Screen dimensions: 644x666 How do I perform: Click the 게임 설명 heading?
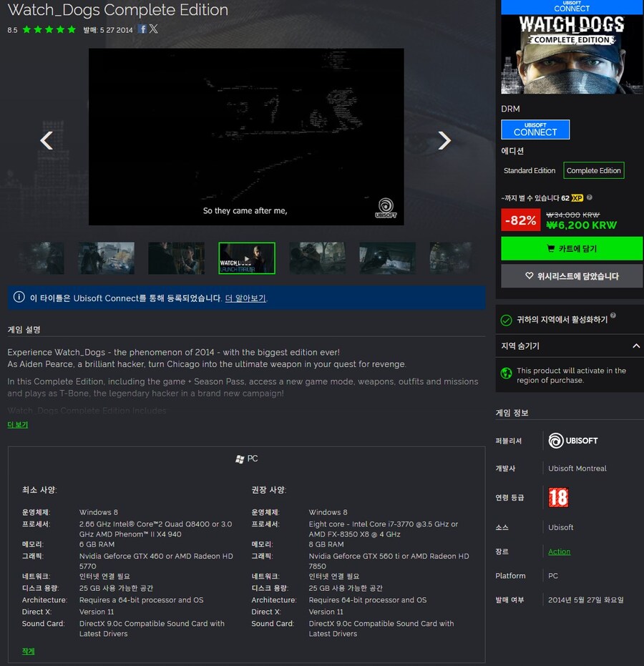coord(24,330)
